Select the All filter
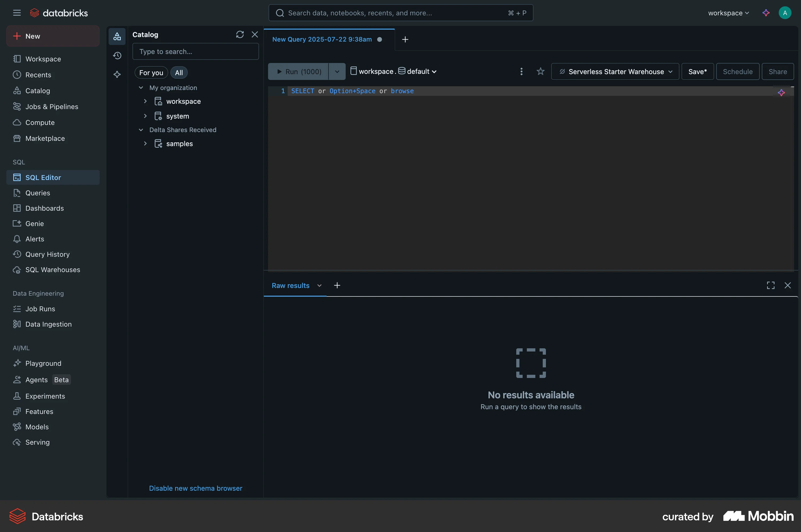 click(x=179, y=73)
